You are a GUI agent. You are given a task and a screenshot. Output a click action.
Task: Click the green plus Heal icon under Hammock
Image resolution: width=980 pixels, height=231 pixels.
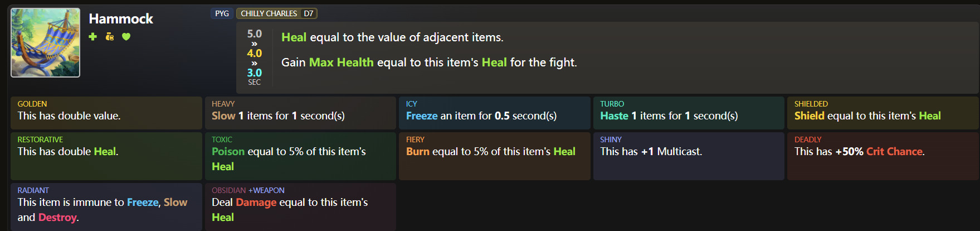93,37
